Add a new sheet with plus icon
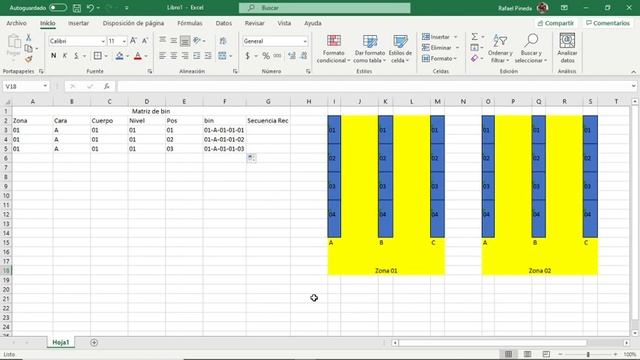Image resolution: width=640 pixels, height=360 pixels. [94, 342]
